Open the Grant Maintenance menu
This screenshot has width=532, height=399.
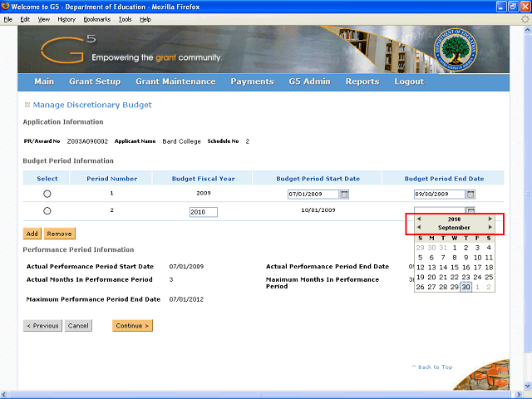click(x=175, y=81)
